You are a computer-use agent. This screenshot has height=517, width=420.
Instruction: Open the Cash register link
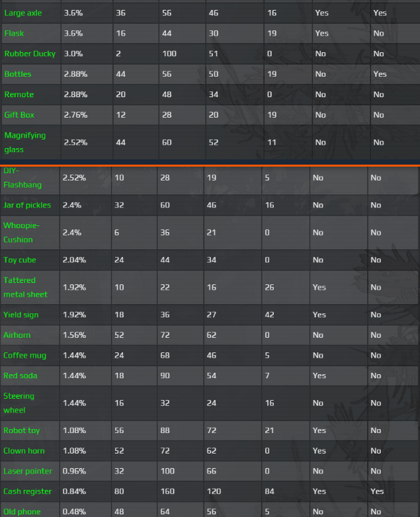pos(28,491)
